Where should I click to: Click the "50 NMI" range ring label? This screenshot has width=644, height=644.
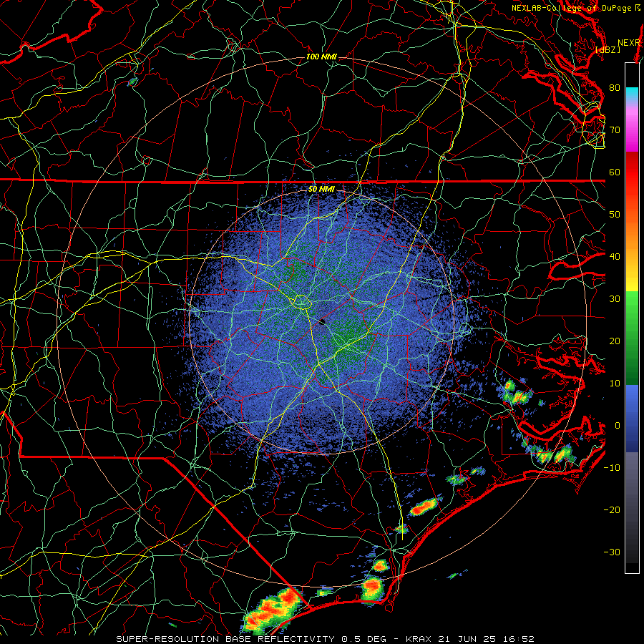point(321,189)
